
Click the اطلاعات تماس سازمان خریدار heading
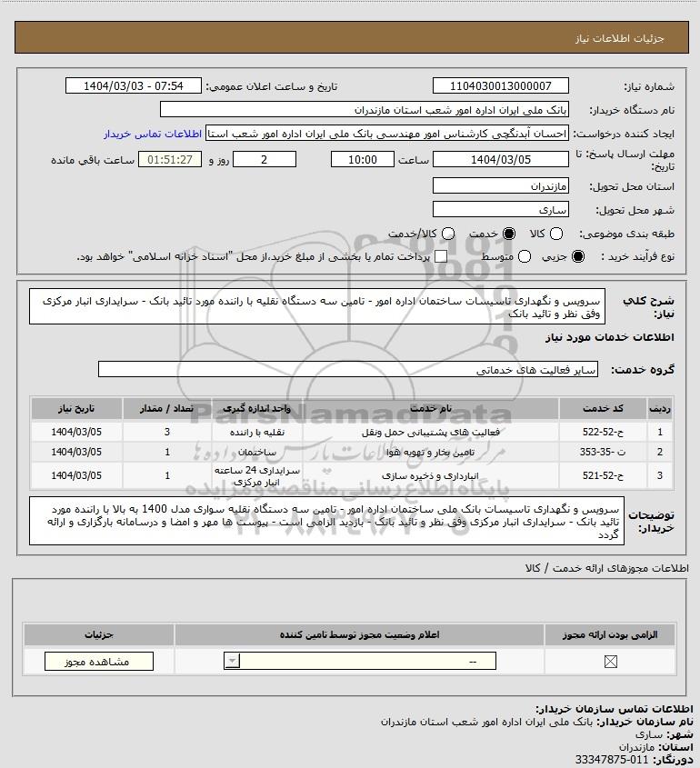615,709
